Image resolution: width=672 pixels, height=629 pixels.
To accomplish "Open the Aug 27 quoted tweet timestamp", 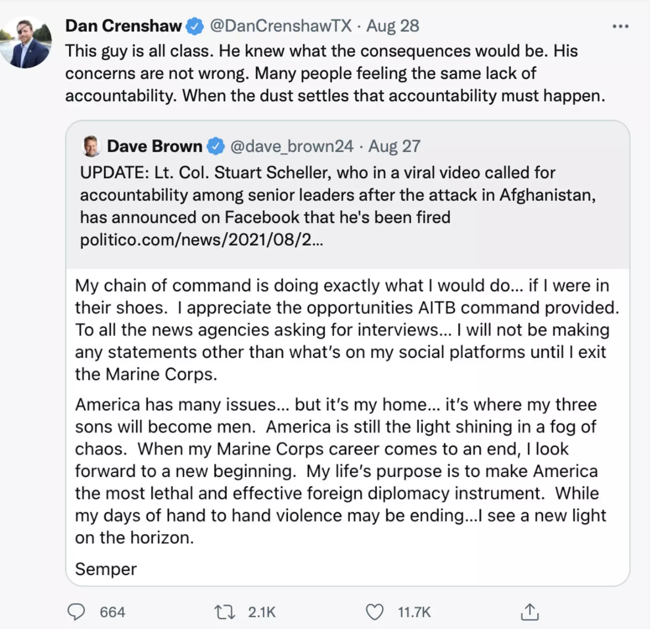I will [x=394, y=146].
